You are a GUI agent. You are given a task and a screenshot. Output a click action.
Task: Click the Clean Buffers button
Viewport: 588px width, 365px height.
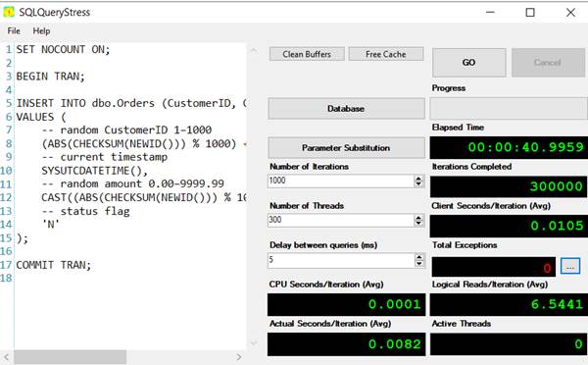[307, 54]
